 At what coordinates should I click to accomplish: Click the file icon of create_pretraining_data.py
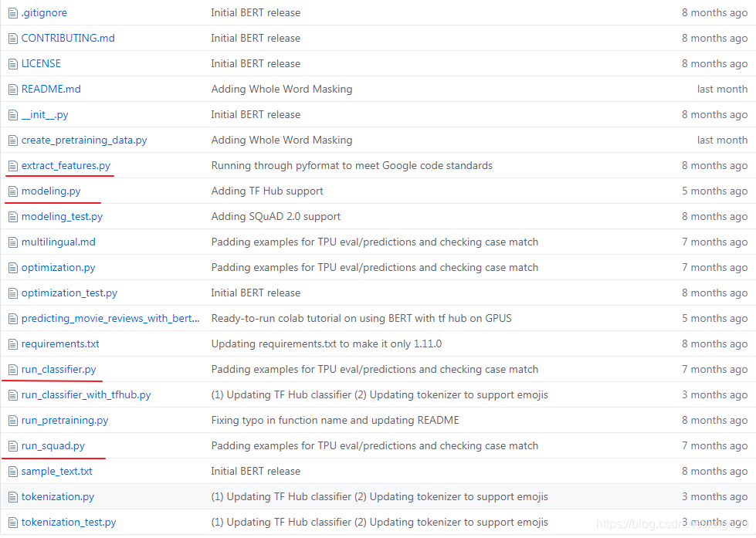pos(13,140)
